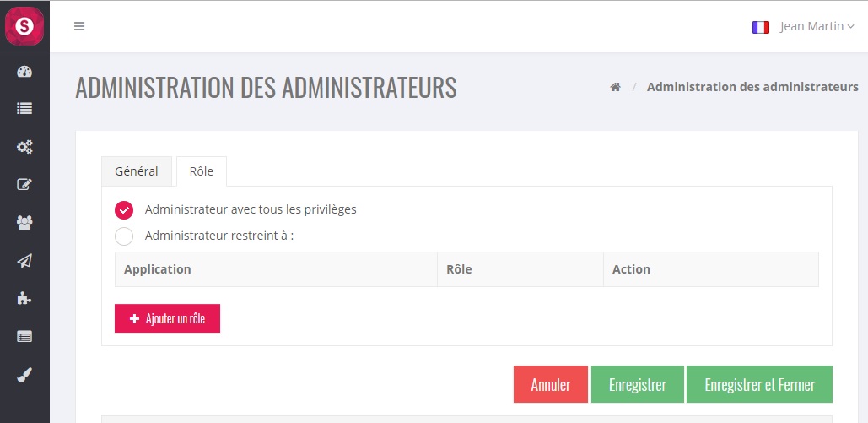Click the pink S application logo

(x=24, y=26)
